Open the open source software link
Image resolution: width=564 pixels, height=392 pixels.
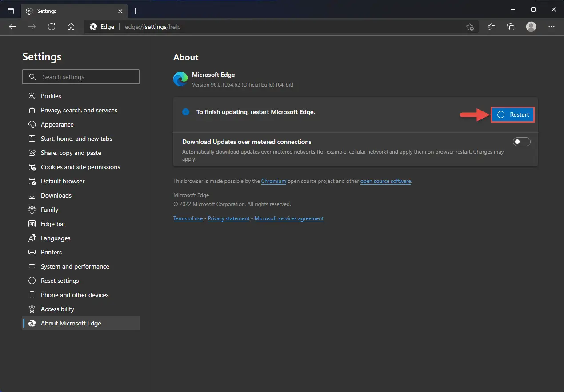click(x=386, y=181)
